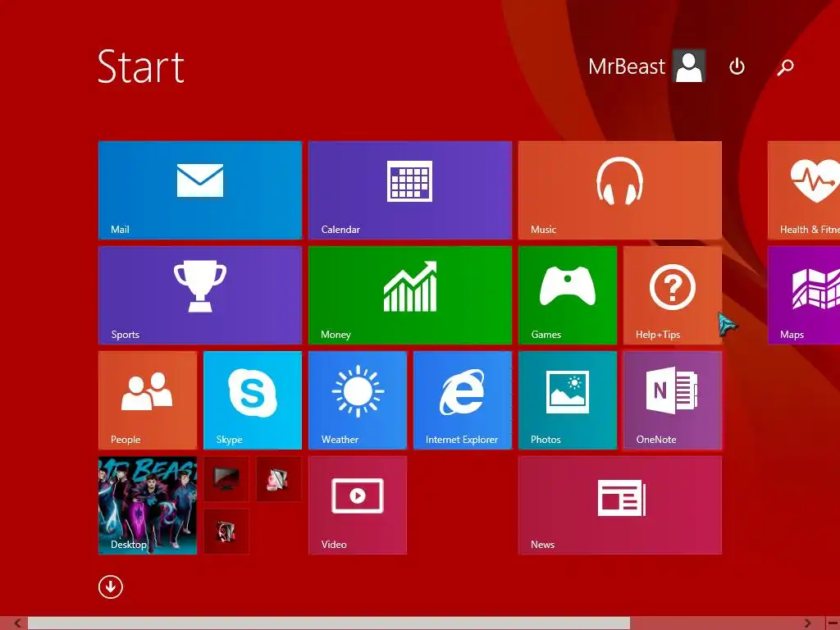Screen dimensions: 840x630
Task: Open the Video tile
Action: coord(358,505)
